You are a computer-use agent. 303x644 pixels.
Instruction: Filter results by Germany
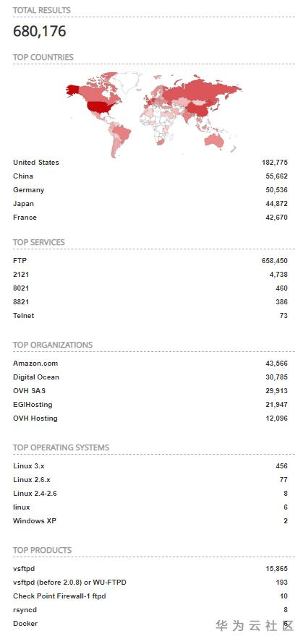pos(28,190)
